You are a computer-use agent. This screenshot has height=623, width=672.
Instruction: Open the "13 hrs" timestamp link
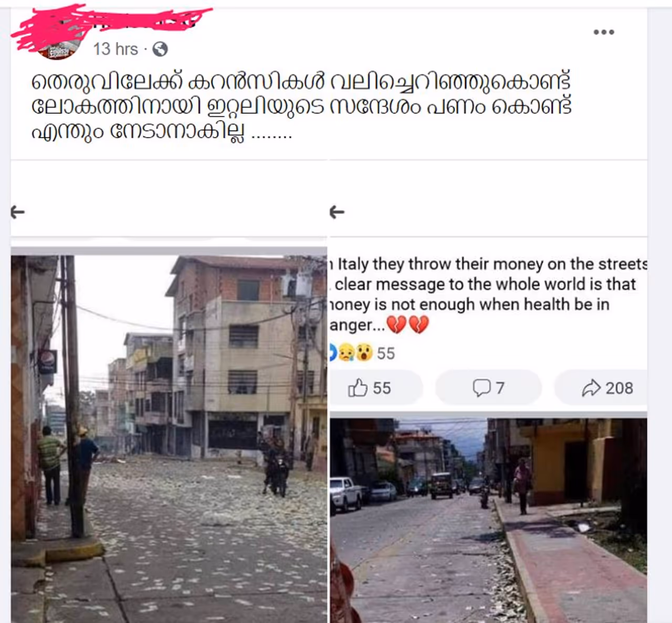(x=115, y=49)
